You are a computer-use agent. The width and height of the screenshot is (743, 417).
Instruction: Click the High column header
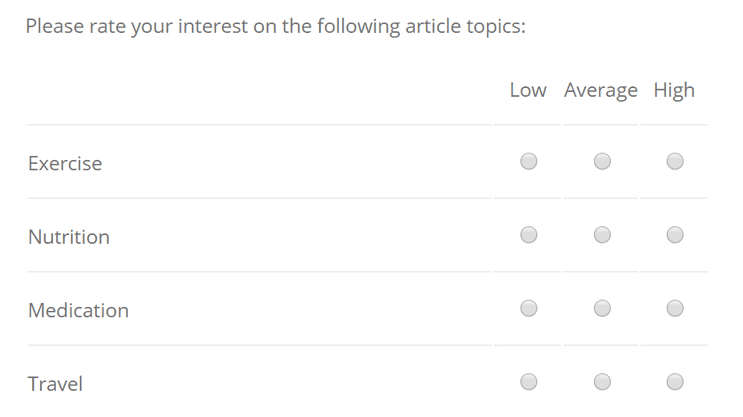[674, 91]
